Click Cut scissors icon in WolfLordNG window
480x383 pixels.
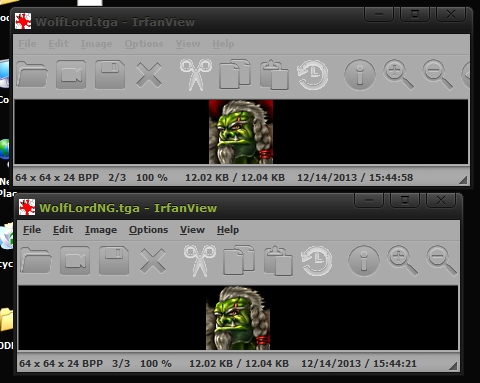point(200,261)
